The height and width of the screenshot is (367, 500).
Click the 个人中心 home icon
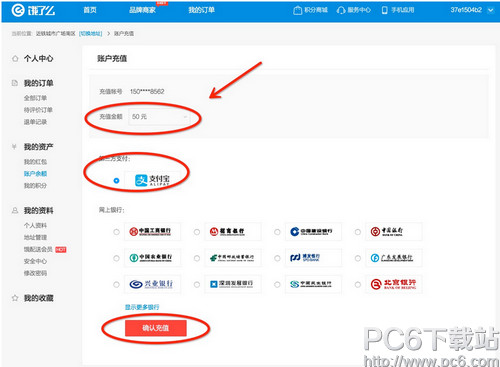pyautogui.click(x=15, y=59)
